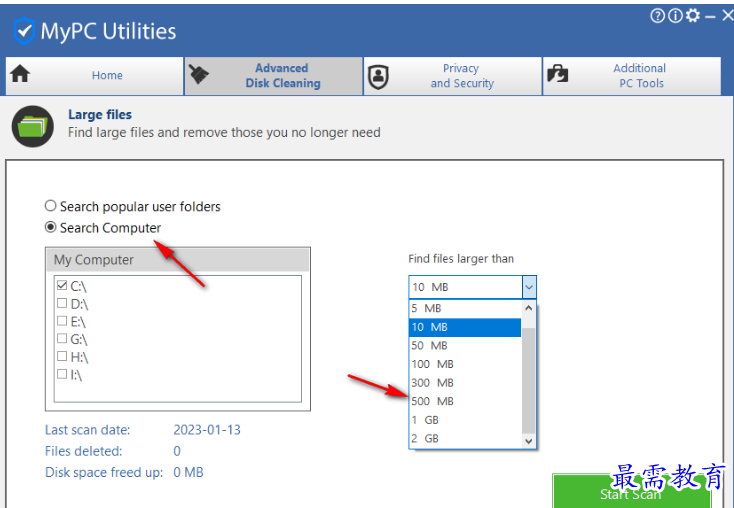Choose 50 MB from the size list

click(465, 346)
